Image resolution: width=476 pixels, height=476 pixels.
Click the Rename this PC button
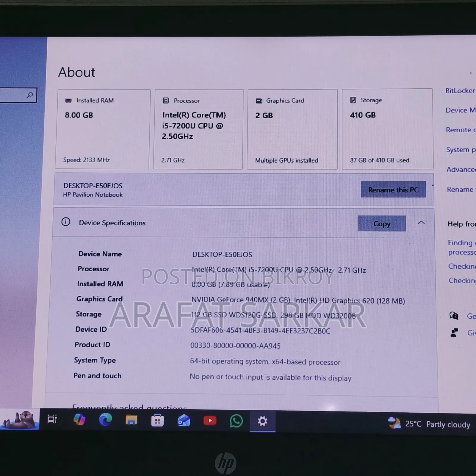393,190
